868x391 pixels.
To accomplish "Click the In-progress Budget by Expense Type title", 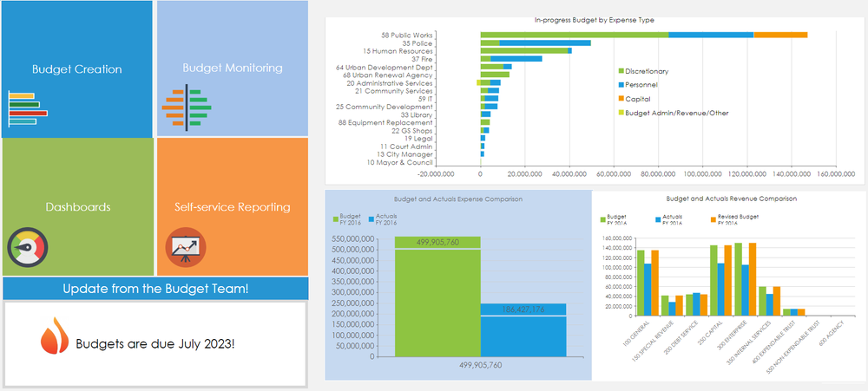I will [595, 20].
